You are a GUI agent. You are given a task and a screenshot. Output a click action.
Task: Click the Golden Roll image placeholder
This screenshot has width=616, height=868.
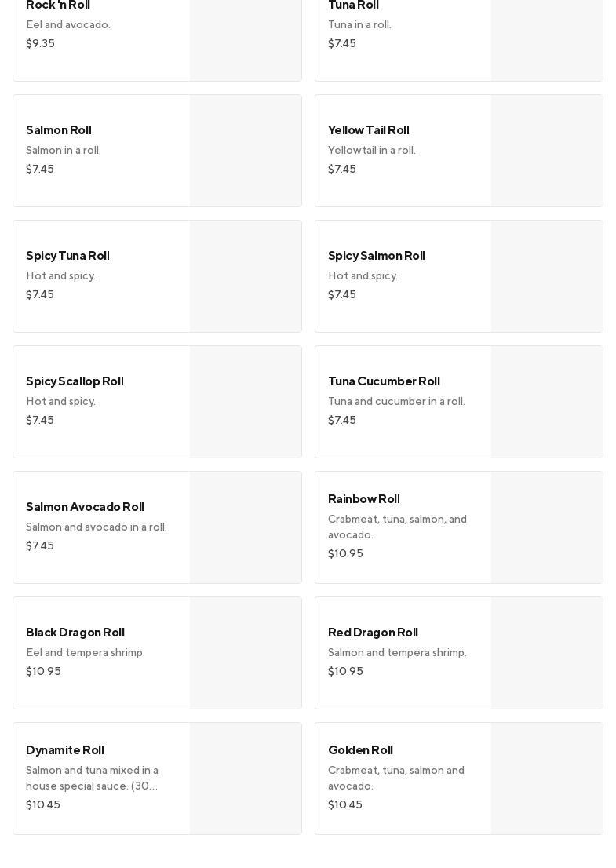pyautogui.click(x=547, y=779)
